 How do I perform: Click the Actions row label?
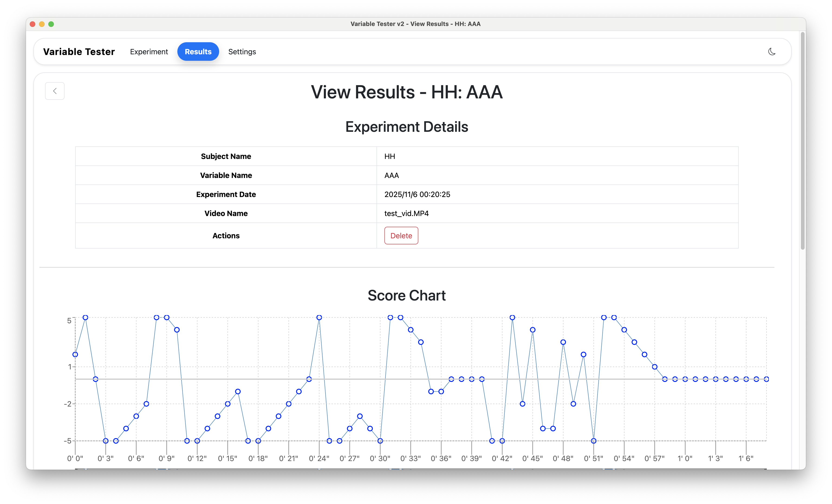(x=226, y=236)
